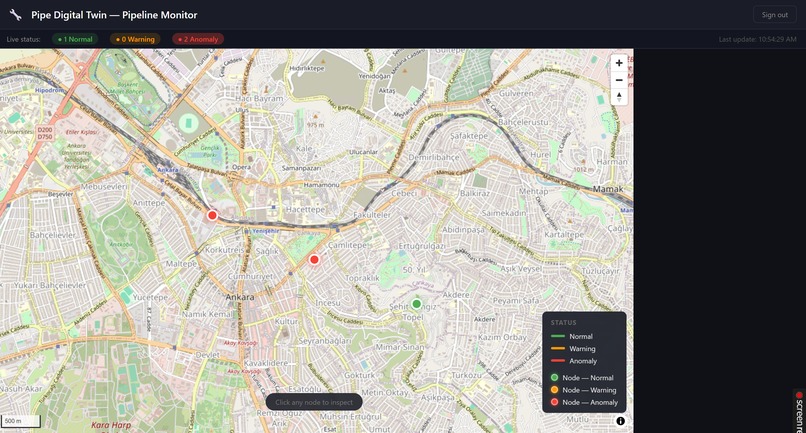Image resolution: width=806 pixels, height=433 pixels.
Task: Click the STATUS legend heading
Action: 563,322
